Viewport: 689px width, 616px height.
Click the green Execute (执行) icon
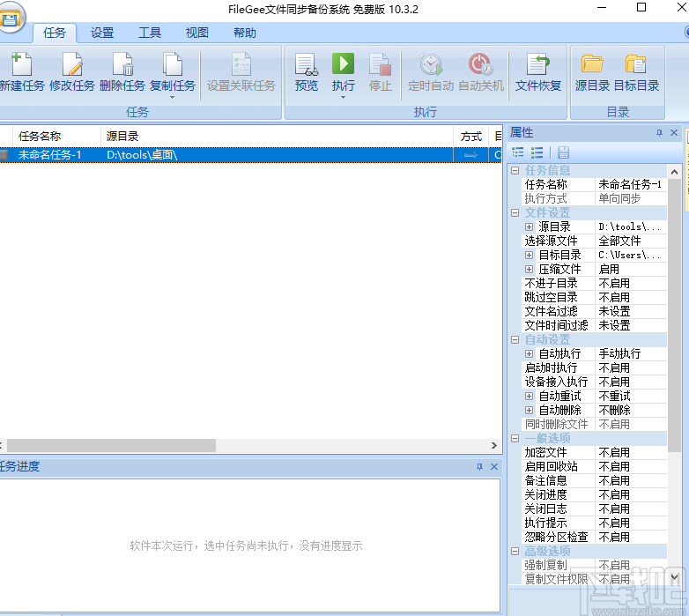click(x=344, y=63)
